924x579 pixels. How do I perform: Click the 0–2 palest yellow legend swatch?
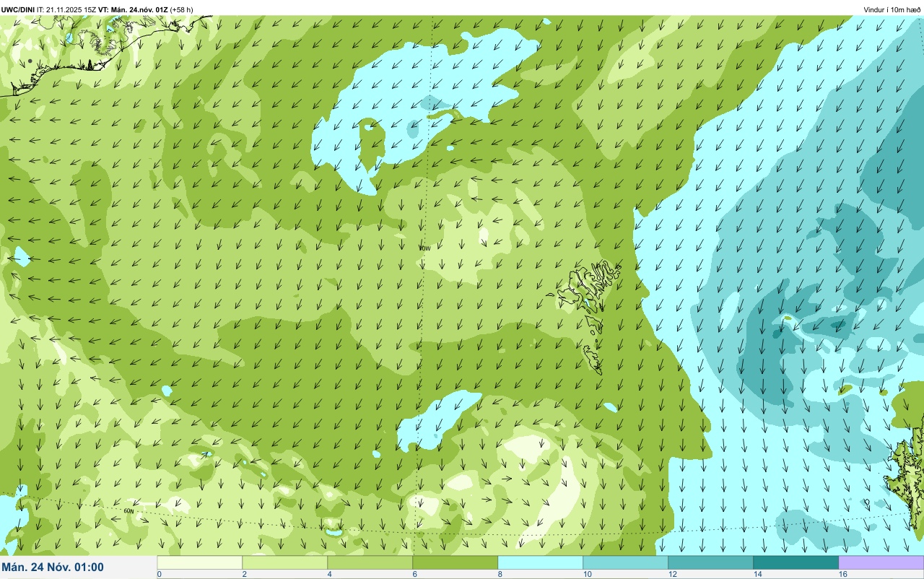(x=200, y=562)
